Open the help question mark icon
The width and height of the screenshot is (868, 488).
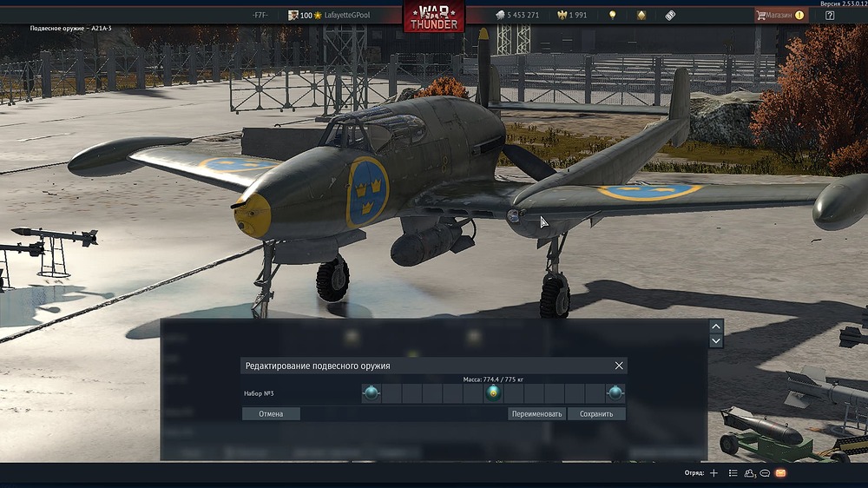click(x=830, y=16)
